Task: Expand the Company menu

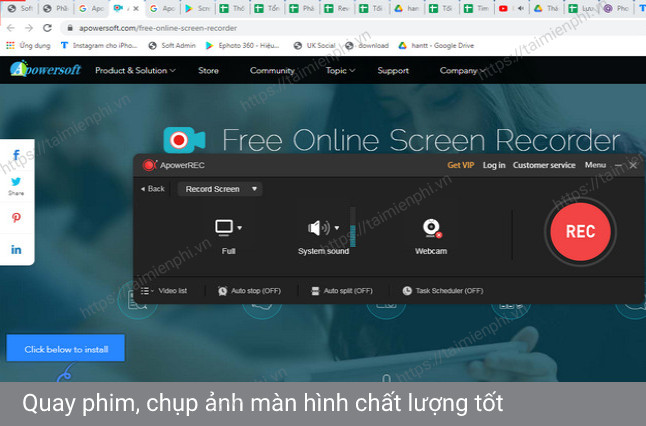Action: pos(462,70)
